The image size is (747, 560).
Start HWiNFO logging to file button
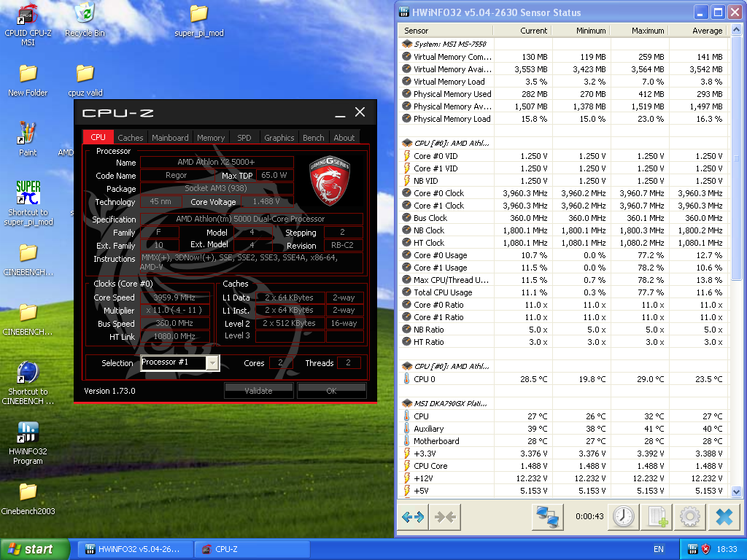tap(657, 517)
